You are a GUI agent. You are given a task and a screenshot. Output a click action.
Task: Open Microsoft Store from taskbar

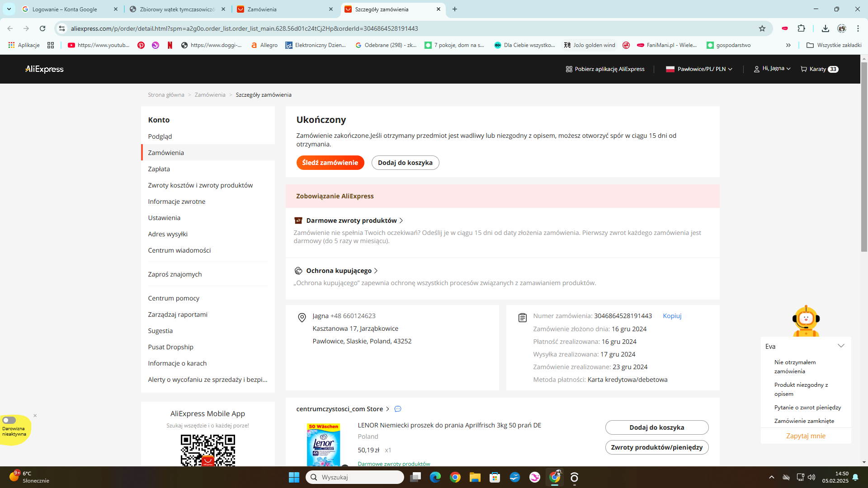click(495, 477)
